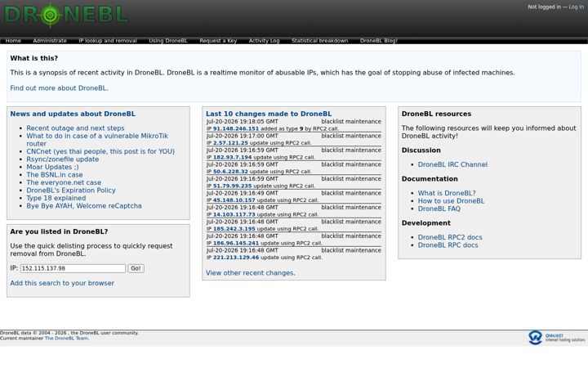Open 'Last 10 changes made to DroneBL' link
Screen dimensions: 588x368
[x=269, y=114]
